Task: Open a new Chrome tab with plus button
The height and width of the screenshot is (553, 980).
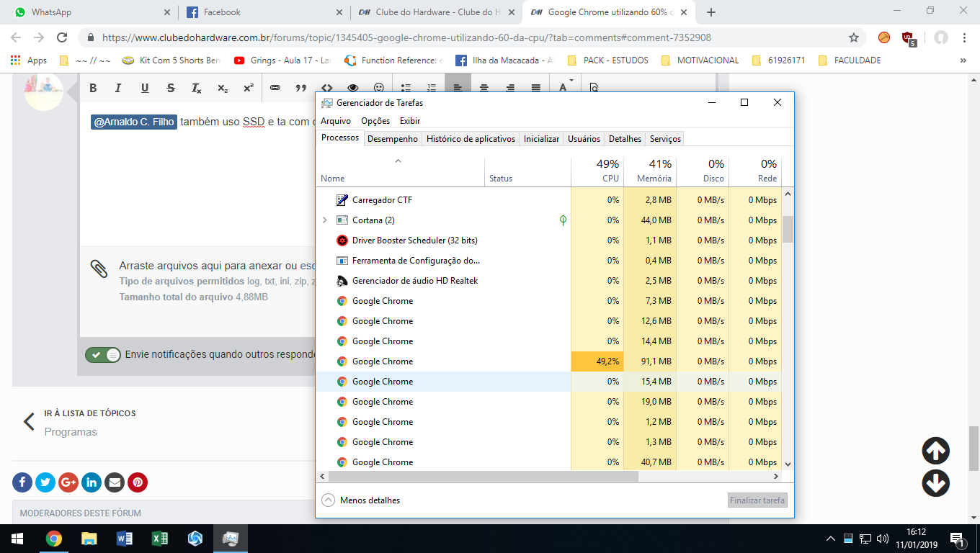Action: 711,12
